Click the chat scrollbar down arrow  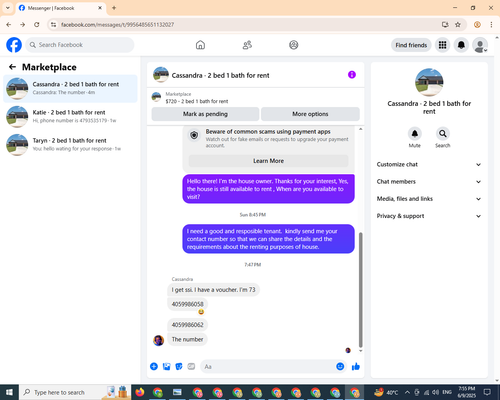click(360, 351)
